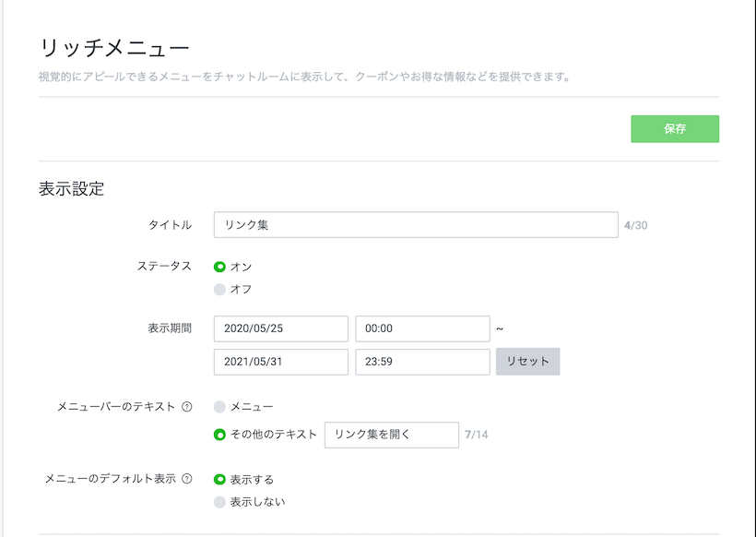Image resolution: width=756 pixels, height=537 pixels.
Task: Click the リセット button
Action: [x=528, y=362]
